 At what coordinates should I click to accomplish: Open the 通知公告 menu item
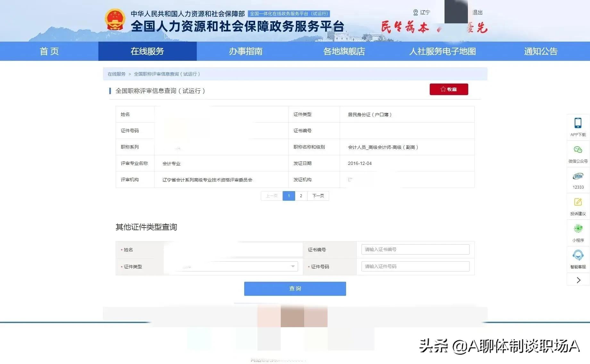540,51
